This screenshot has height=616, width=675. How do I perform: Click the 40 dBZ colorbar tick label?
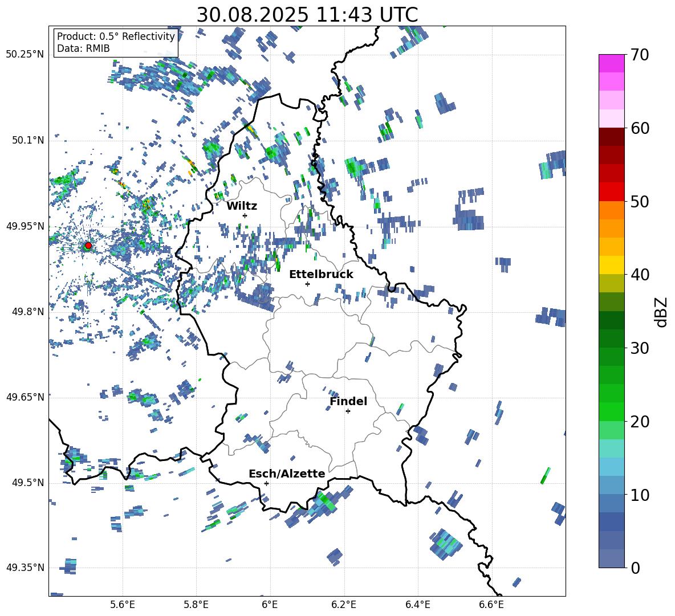pyautogui.click(x=639, y=275)
